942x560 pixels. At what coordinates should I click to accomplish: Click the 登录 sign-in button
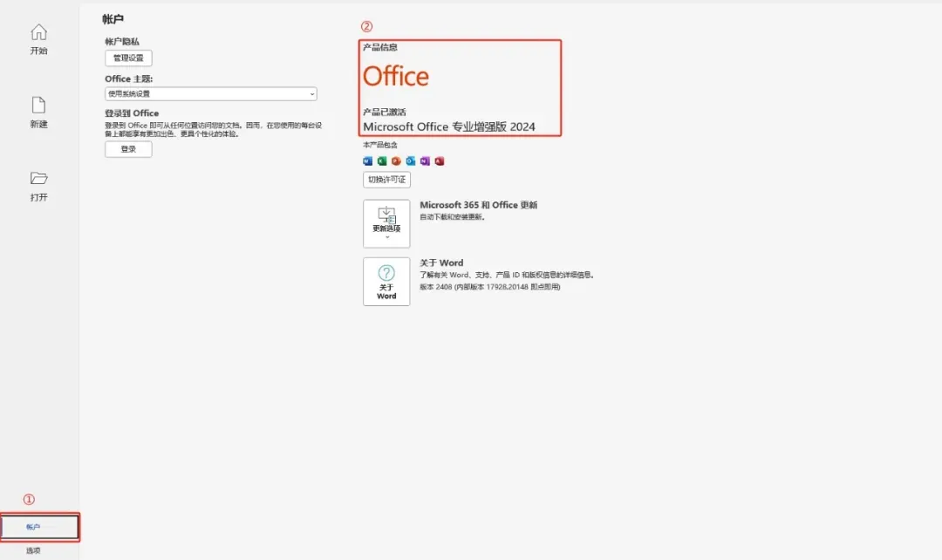[x=128, y=149]
